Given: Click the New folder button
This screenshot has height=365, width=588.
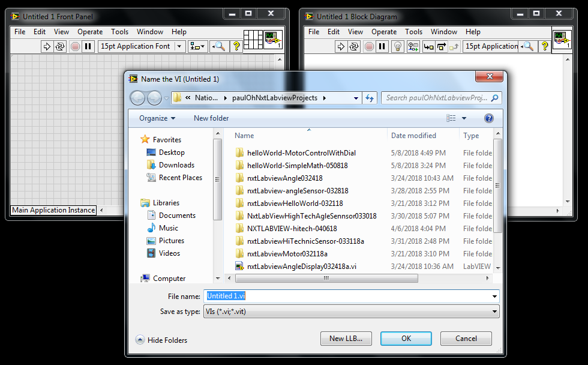Looking at the screenshot, I should [x=211, y=118].
